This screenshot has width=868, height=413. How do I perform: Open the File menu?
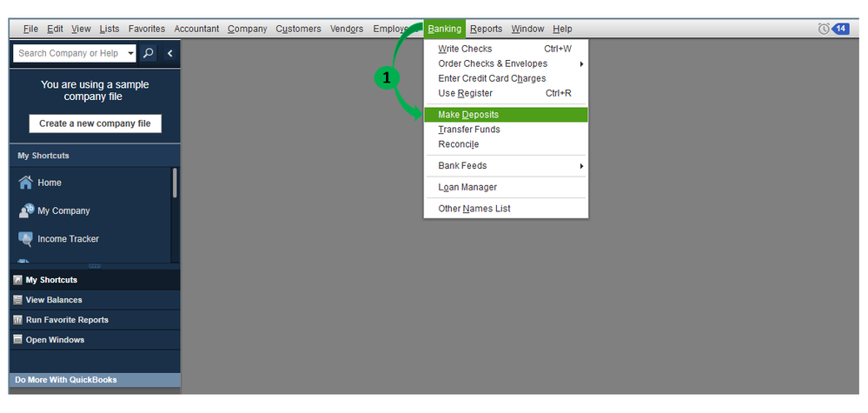31,29
